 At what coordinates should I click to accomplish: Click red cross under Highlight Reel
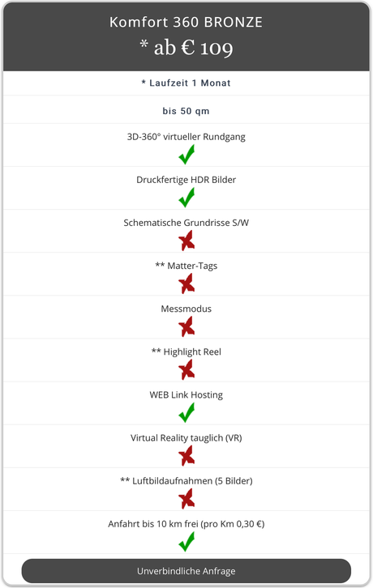[186, 370]
